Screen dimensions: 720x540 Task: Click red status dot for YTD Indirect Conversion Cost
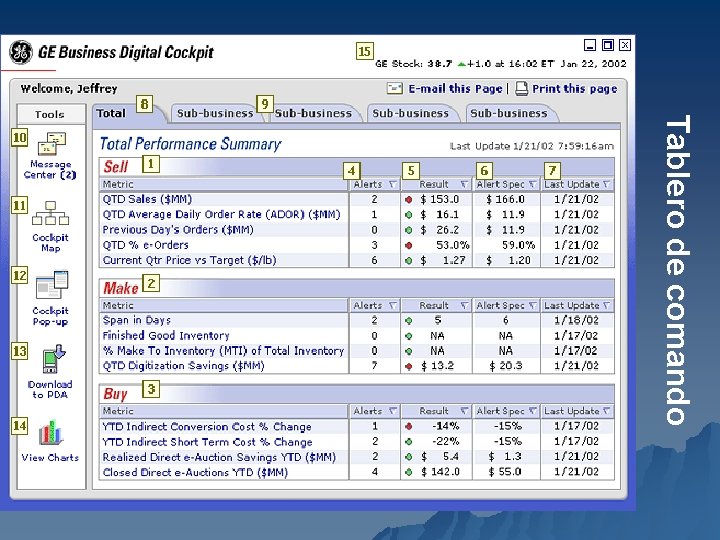(x=409, y=427)
